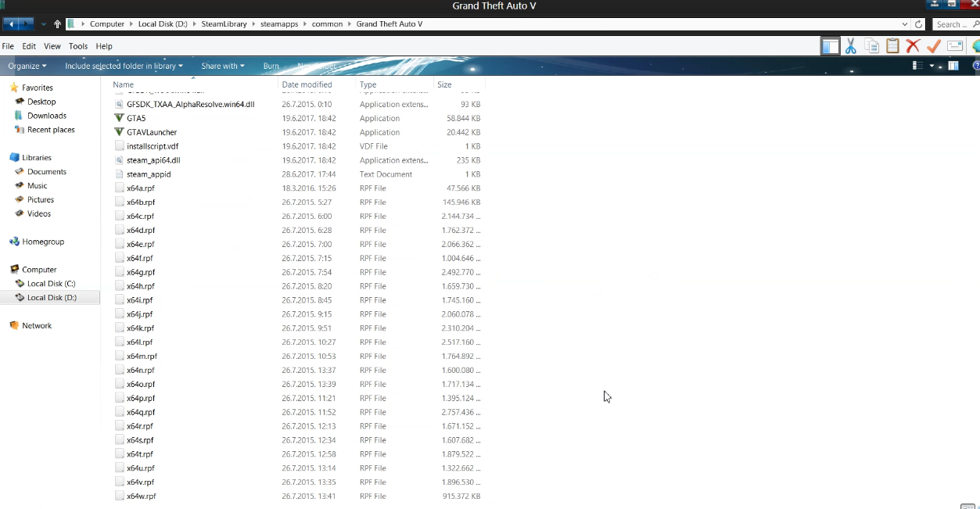Open the recent locations dropdown arrow
The height and width of the screenshot is (509, 980).
point(44,24)
